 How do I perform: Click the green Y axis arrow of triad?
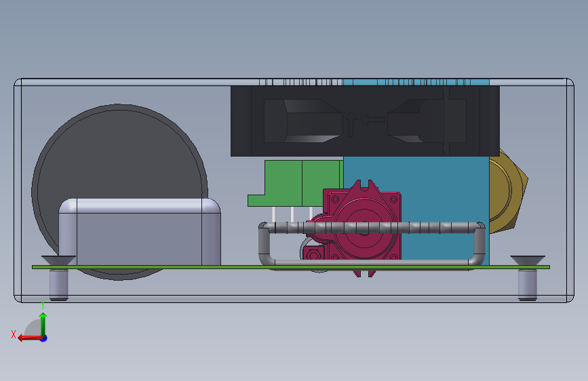coord(43,324)
